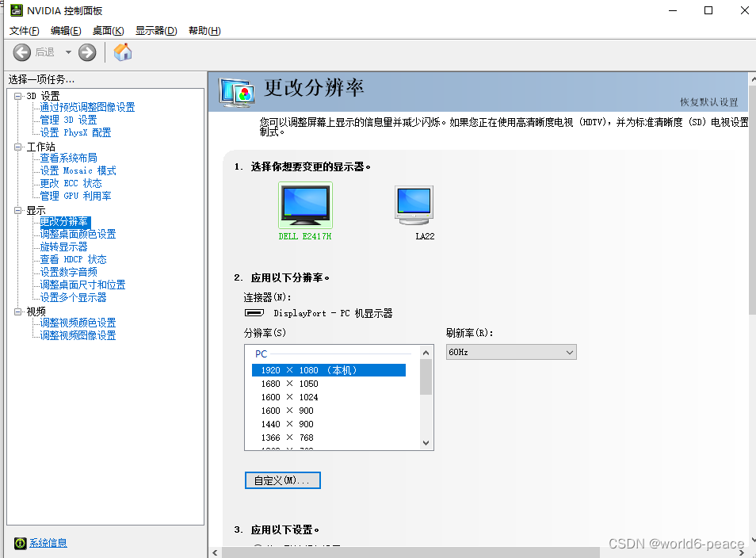Click resolution list scroll down arrow
756x558 pixels.
[426, 443]
